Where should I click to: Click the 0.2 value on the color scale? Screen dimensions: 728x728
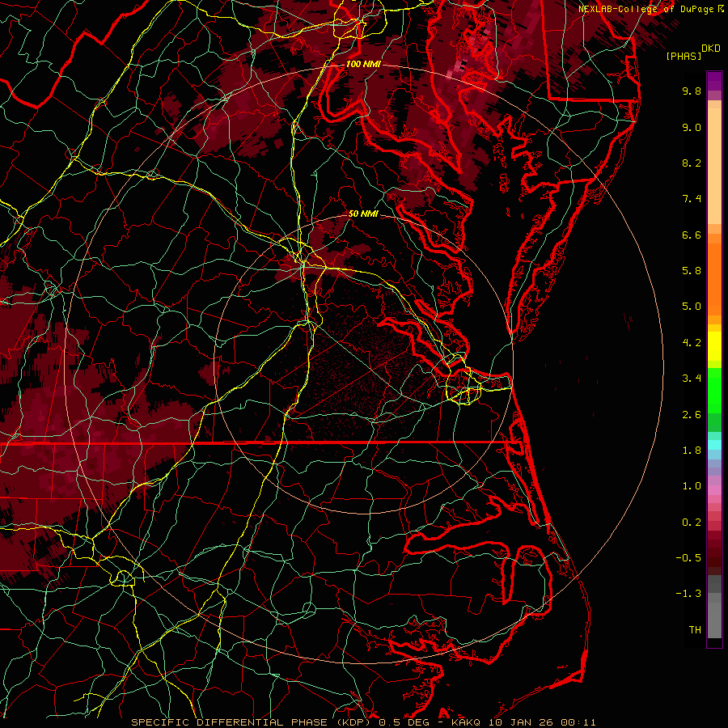(x=692, y=523)
